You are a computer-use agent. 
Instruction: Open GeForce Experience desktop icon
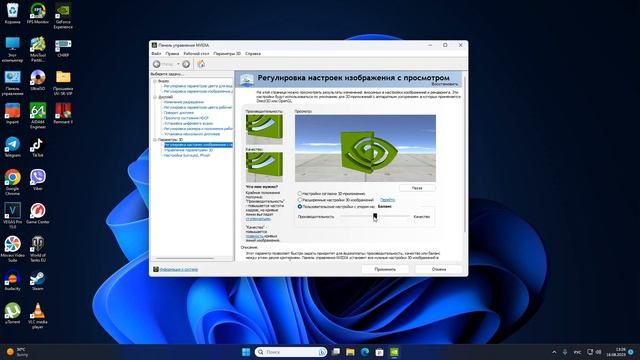coord(63,16)
